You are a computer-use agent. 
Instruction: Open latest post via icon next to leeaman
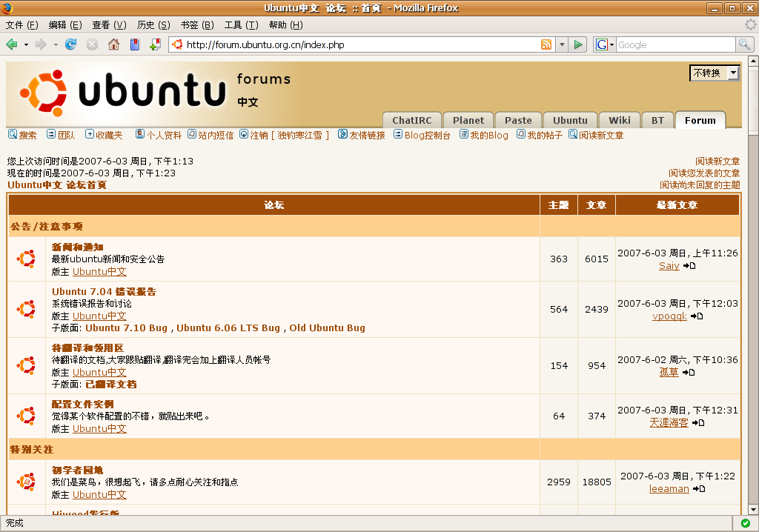pos(699,488)
